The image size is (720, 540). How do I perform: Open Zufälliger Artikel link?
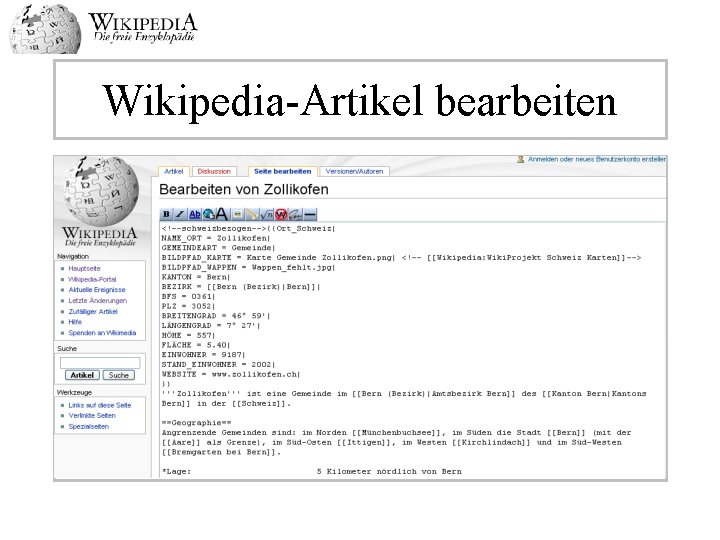point(93,311)
